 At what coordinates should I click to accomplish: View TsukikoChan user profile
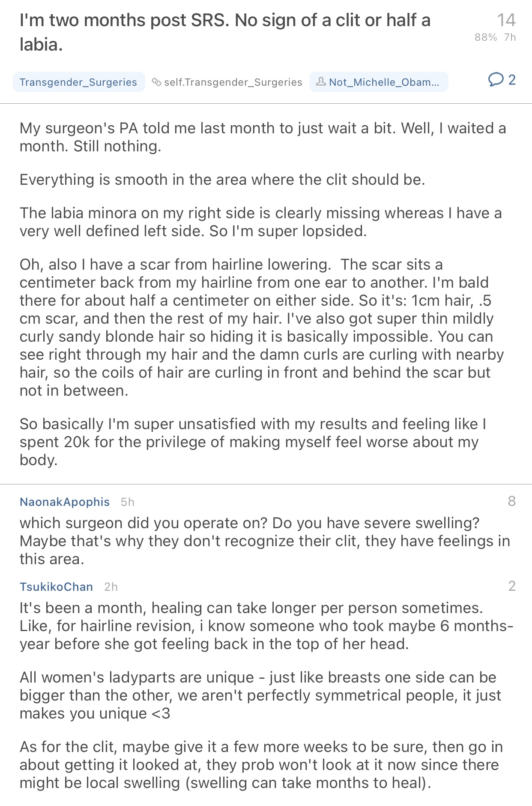point(56,586)
